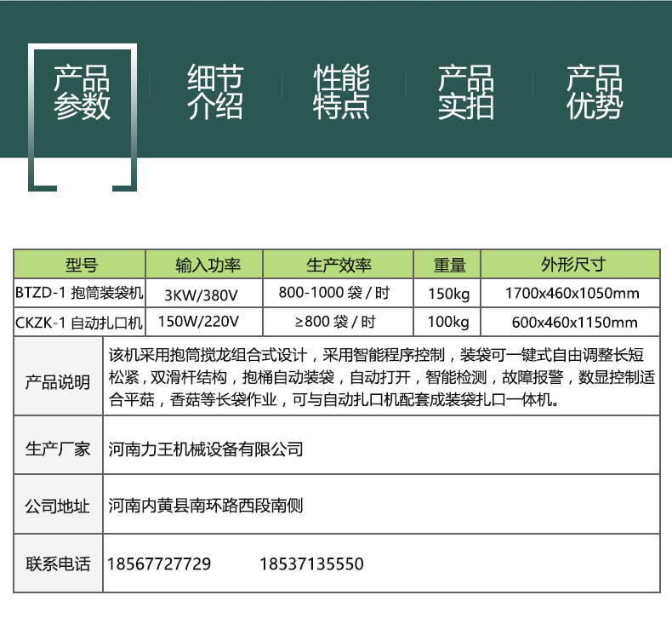Select the 输入功率 column header

point(204,265)
